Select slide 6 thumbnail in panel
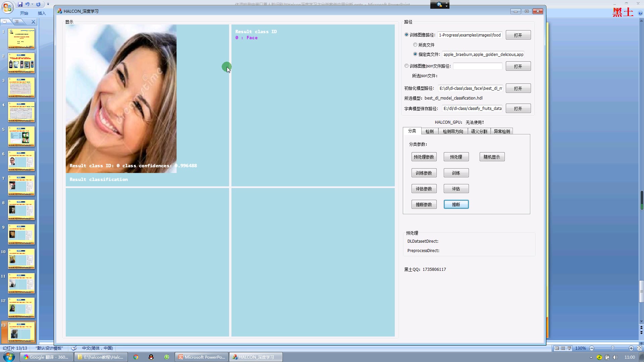This screenshot has width=644, height=362. click(x=21, y=161)
